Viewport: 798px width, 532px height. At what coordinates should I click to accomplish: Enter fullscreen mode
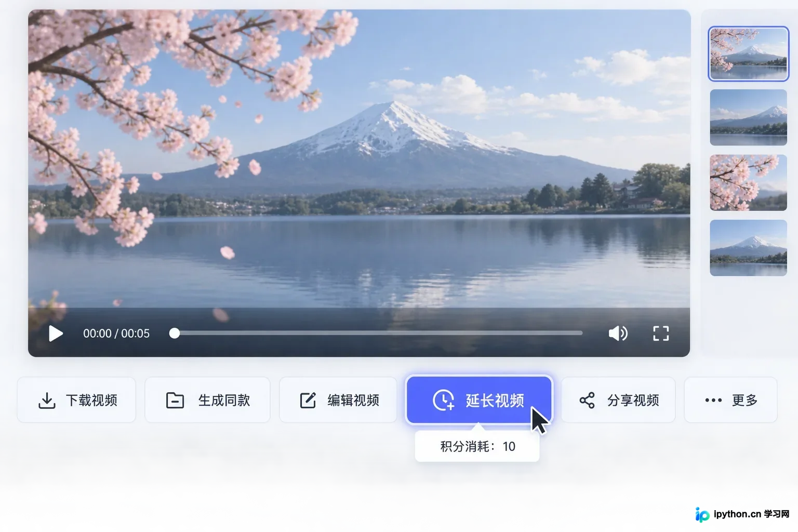tap(661, 334)
